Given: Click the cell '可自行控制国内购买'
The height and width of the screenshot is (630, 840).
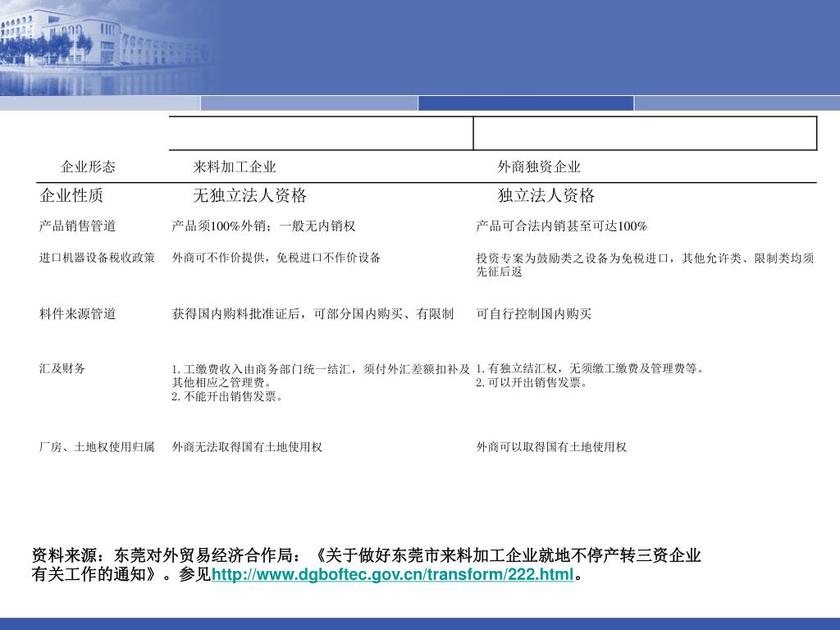Looking at the screenshot, I should click(534, 314).
